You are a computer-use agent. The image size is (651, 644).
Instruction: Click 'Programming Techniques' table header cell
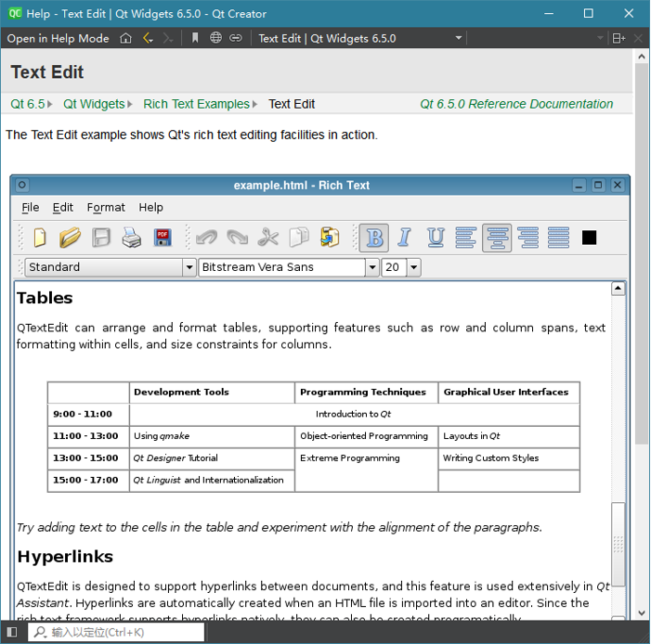tap(366, 393)
